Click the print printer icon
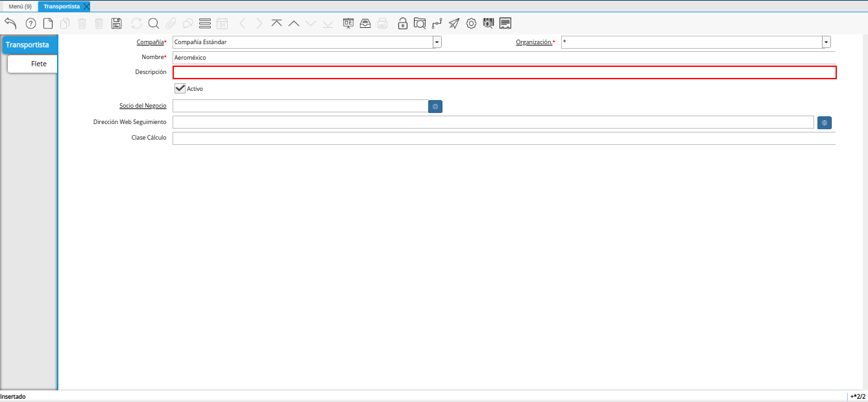Viewport: 868px width, 402px height. (383, 23)
